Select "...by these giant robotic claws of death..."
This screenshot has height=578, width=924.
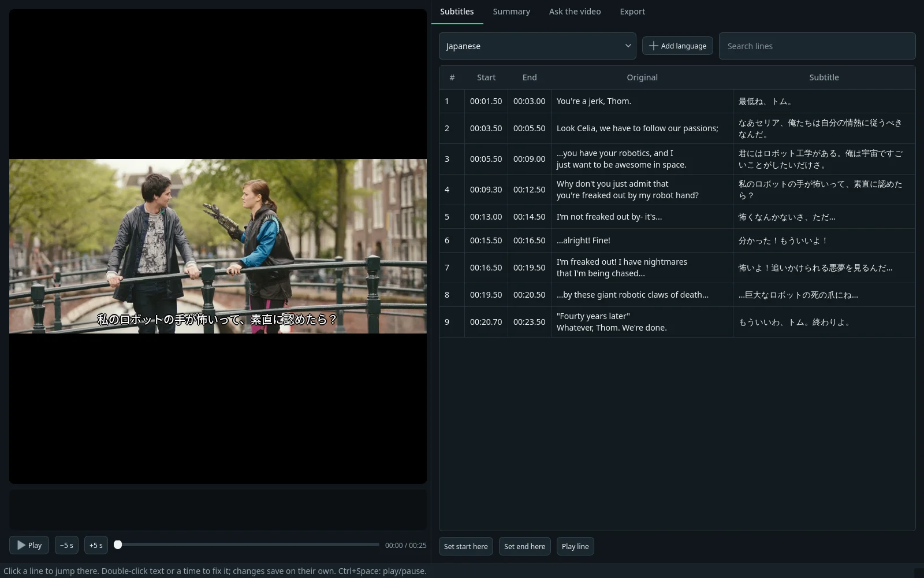632,295
